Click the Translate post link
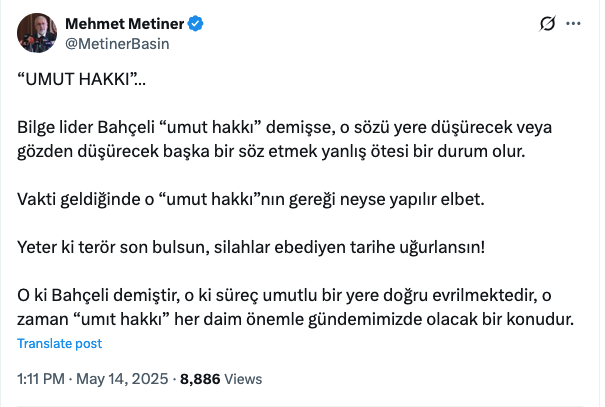Screen dimensions: 605x407 [59, 343]
